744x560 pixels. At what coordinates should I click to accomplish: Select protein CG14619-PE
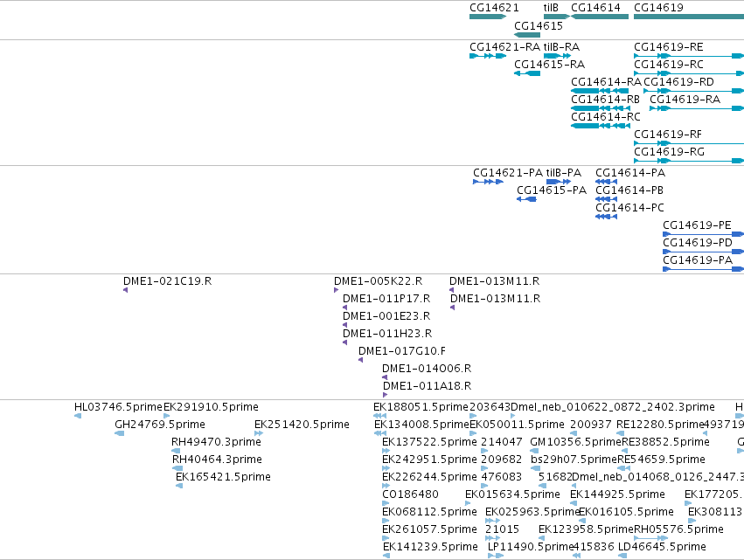tap(703, 234)
